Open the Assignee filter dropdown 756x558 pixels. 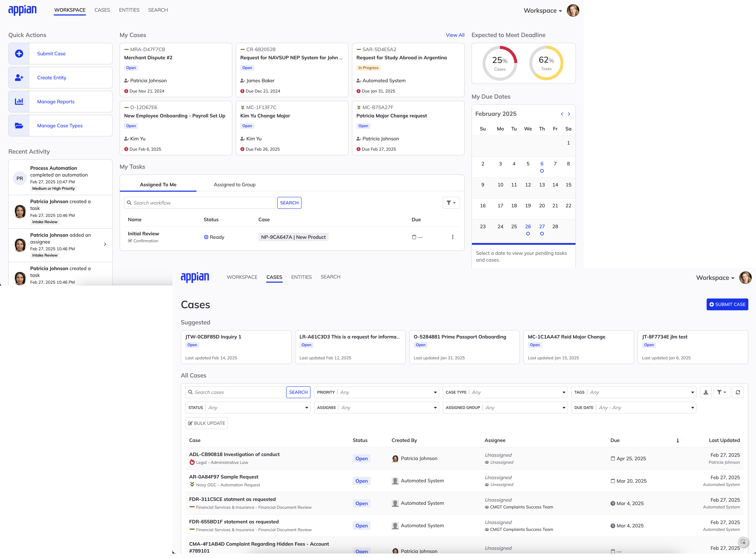(x=376, y=408)
